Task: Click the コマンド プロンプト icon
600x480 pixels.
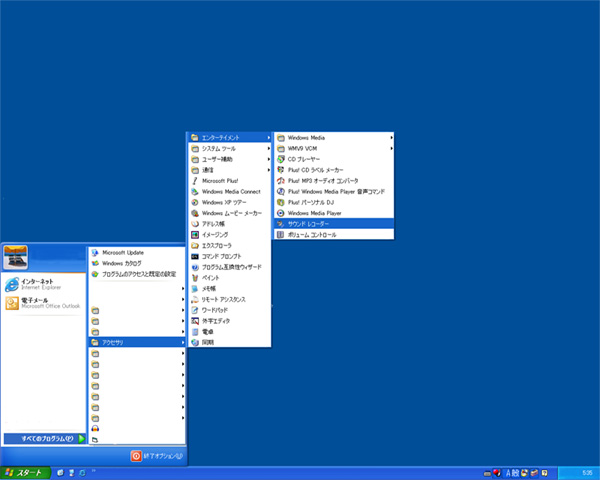Action: point(195,256)
